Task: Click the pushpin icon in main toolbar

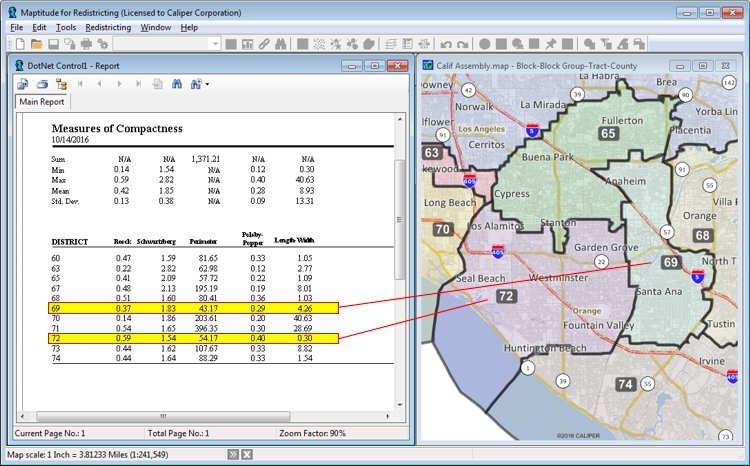Action: tap(550, 45)
